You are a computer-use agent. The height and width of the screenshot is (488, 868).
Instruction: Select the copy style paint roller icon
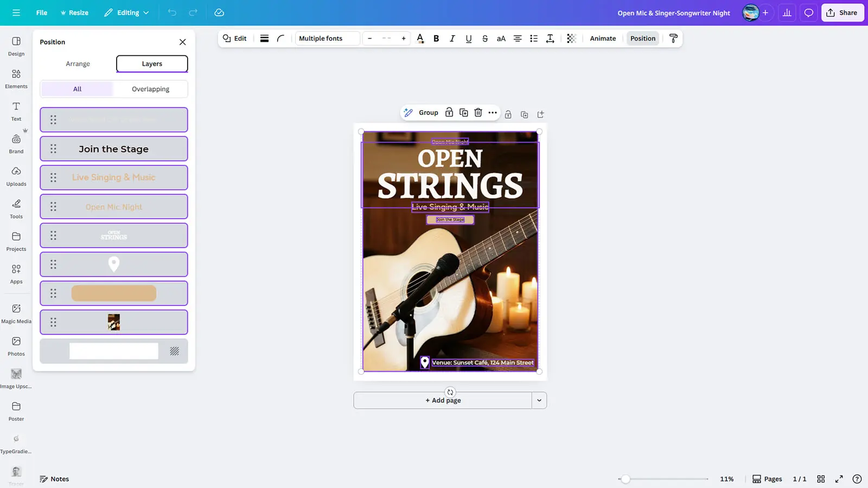point(673,38)
